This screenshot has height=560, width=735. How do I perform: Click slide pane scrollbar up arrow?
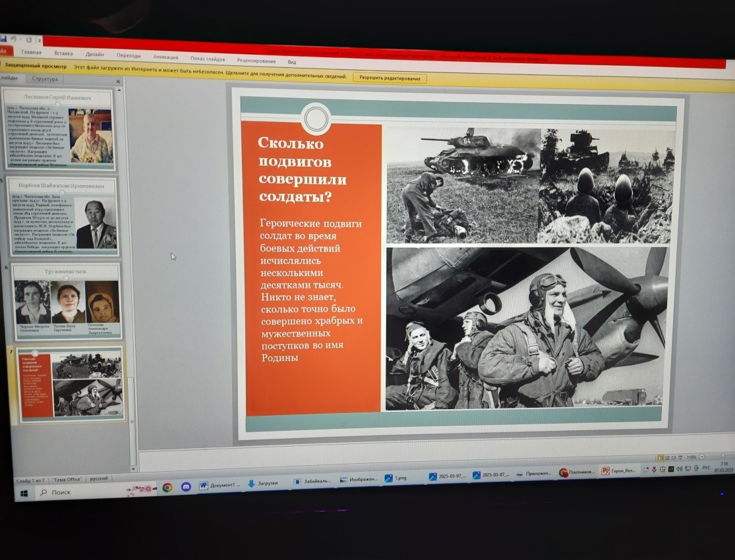pos(119,90)
